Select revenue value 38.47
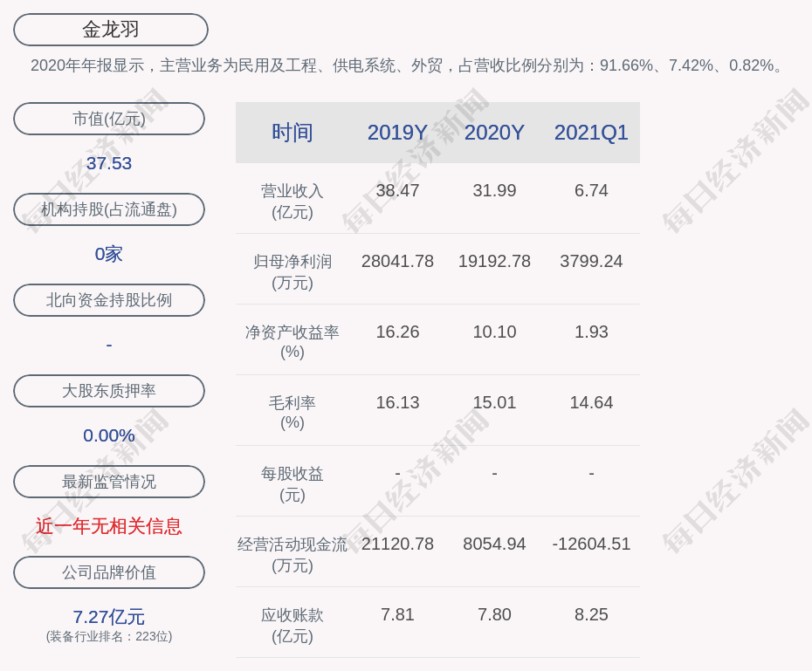Viewport: 812px width, 671px height. [398, 190]
